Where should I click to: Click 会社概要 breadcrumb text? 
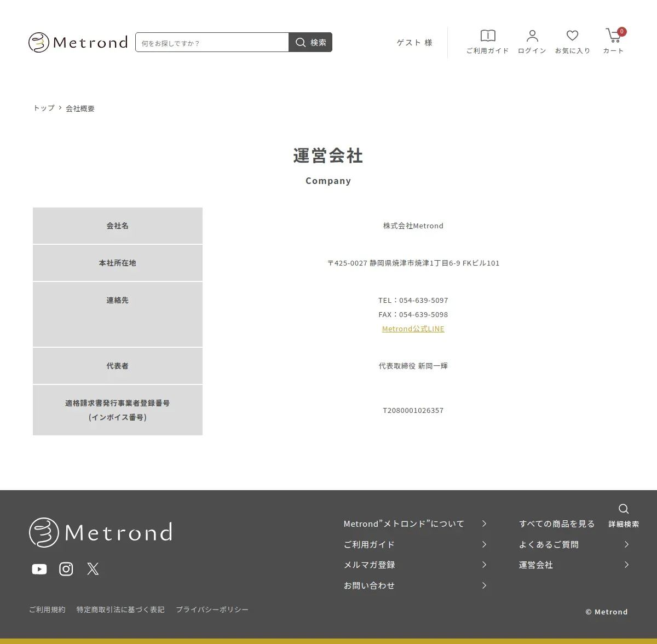(80, 108)
